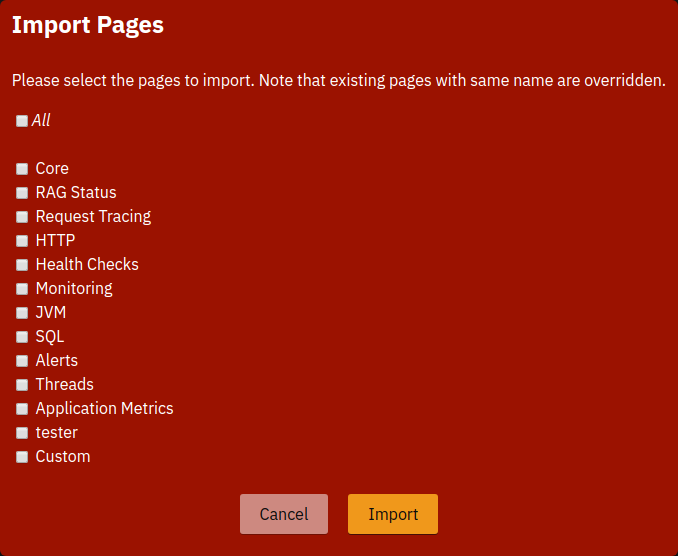Tick the Alerts checkbox
Image resolution: width=678 pixels, height=556 pixels.
(22, 361)
